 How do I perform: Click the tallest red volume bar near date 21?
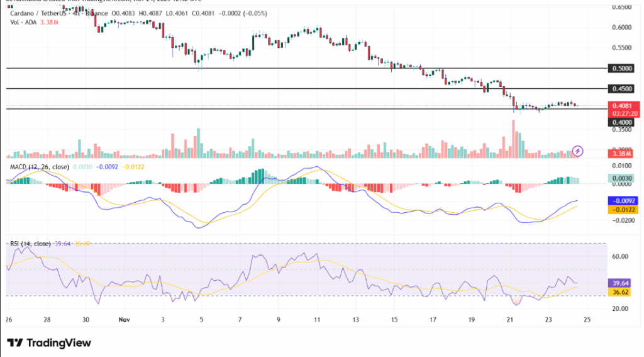(513, 139)
